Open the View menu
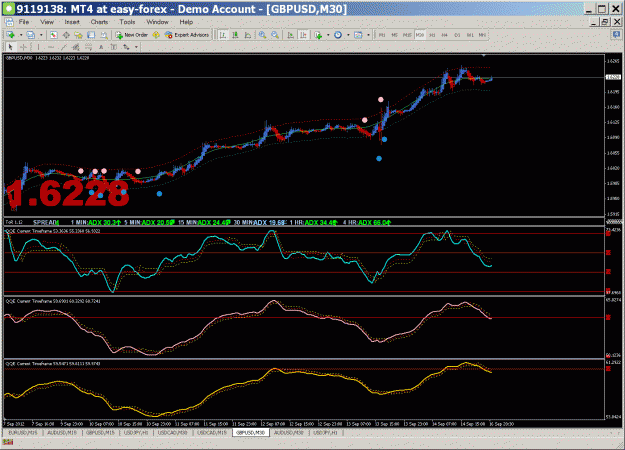This screenshot has width=625, height=450. pos(47,22)
